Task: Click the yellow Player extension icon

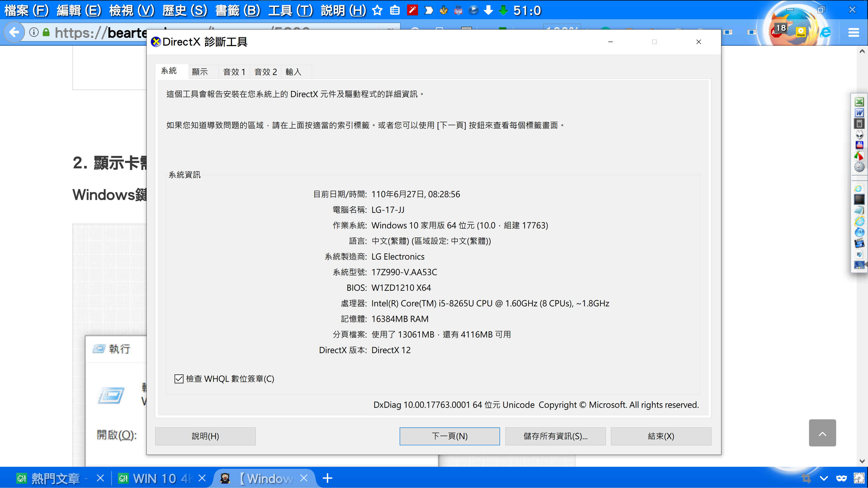Action: 801,32
